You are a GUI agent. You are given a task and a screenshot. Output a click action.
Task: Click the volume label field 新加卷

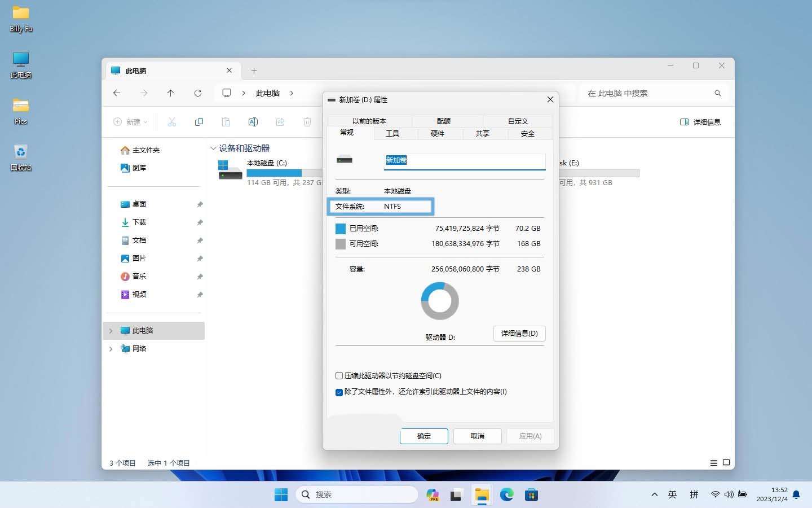pos(465,161)
